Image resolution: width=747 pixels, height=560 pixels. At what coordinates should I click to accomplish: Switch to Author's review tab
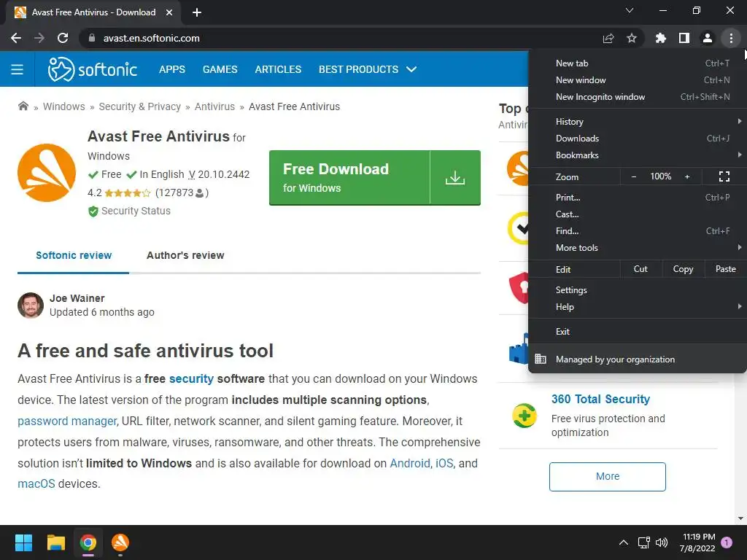pyautogui.click(x=185, y=255)
